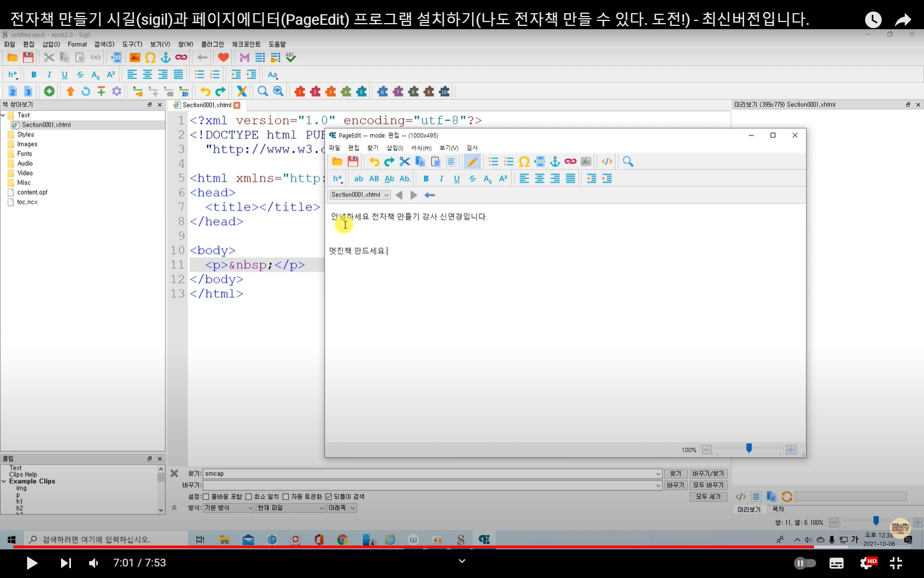Open the h* heading dropdown in PageEdit
This screenshot has width=924, height=578.
point(338,178)
